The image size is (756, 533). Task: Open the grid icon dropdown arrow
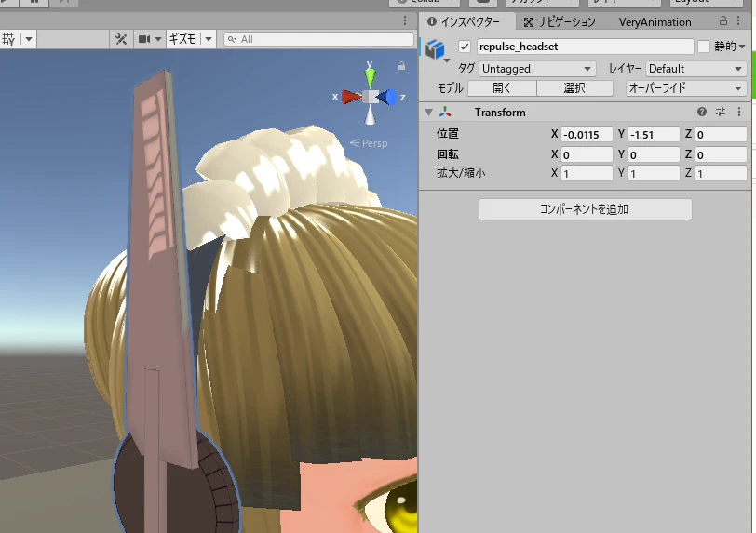click(x=29, y=39)
